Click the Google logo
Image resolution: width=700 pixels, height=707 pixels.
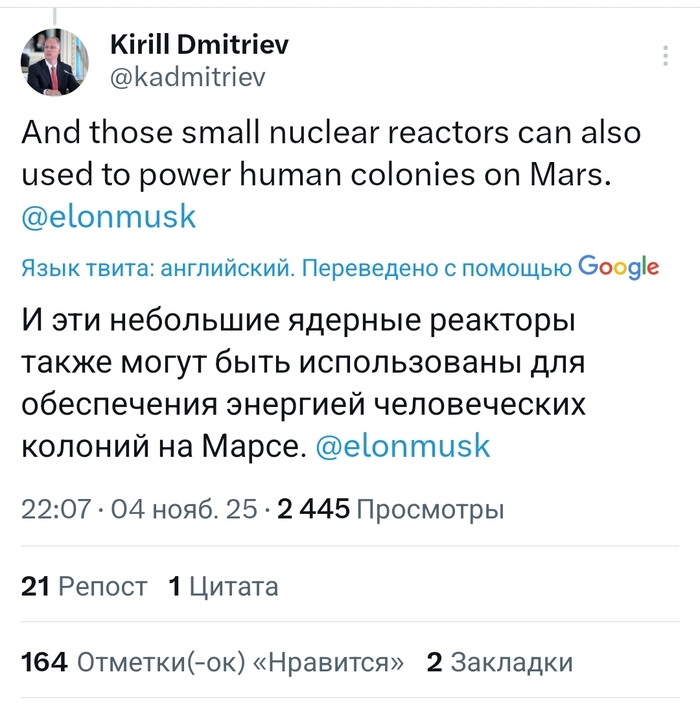(x=618, y=267)
